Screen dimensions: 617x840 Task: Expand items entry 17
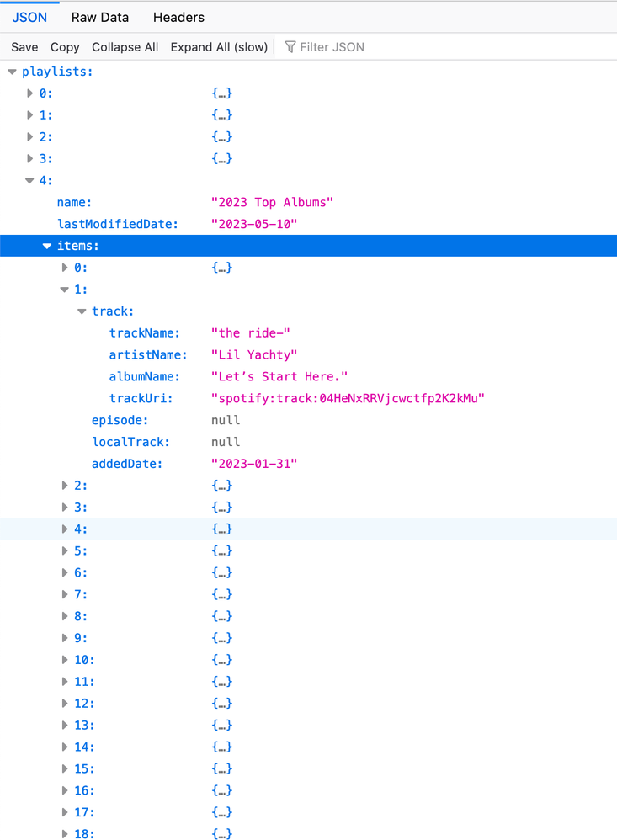pyautogui.click(x=65, y=813)
